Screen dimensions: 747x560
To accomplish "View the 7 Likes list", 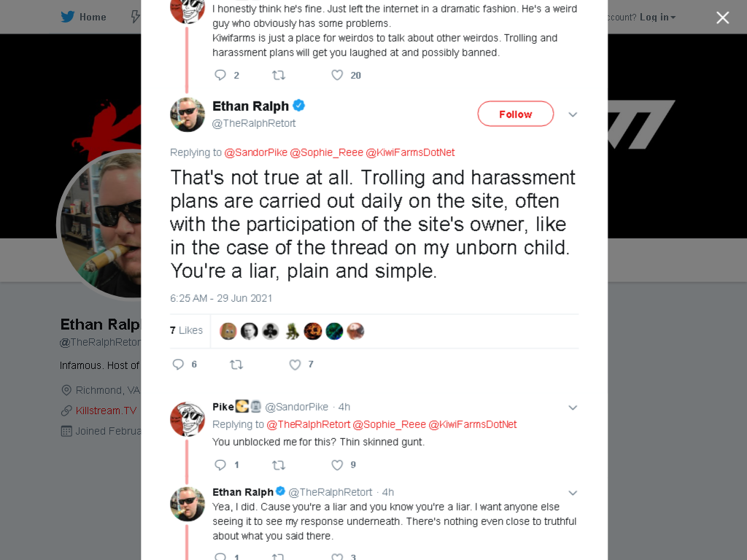I will (x=186, y=330).
